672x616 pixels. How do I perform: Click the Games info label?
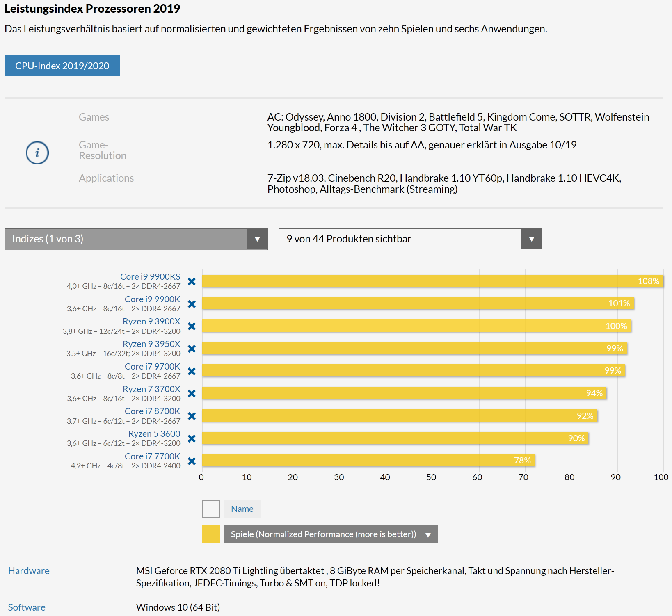tap(94, 117)
